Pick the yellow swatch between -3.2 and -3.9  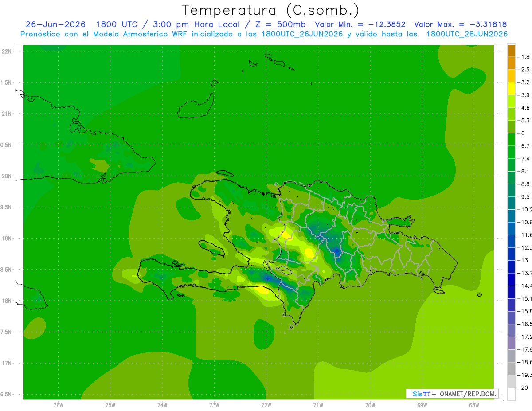[x=511, y=89]
